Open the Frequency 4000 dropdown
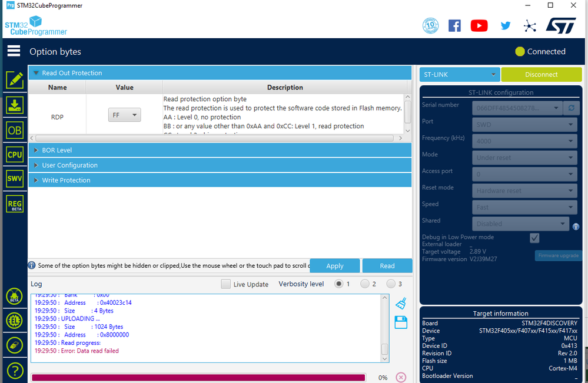The width and height of the screenshot is (588, 383). point(524,141)
